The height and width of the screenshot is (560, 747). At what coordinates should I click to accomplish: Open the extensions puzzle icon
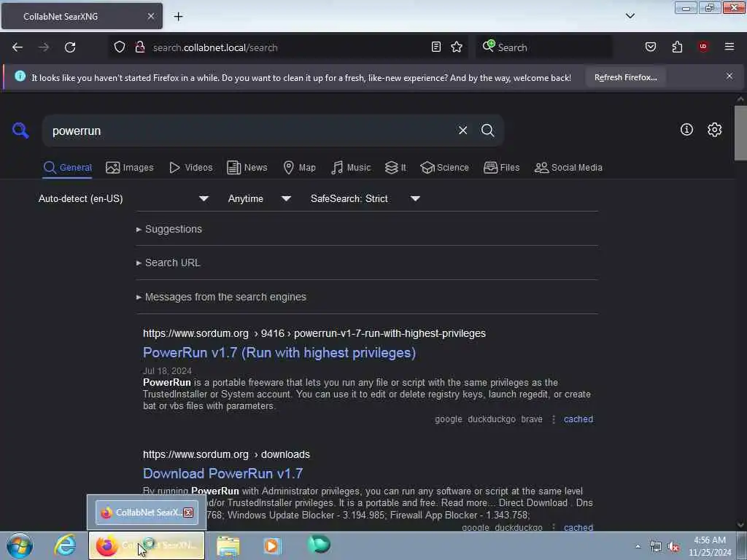[x=677, y=47]
